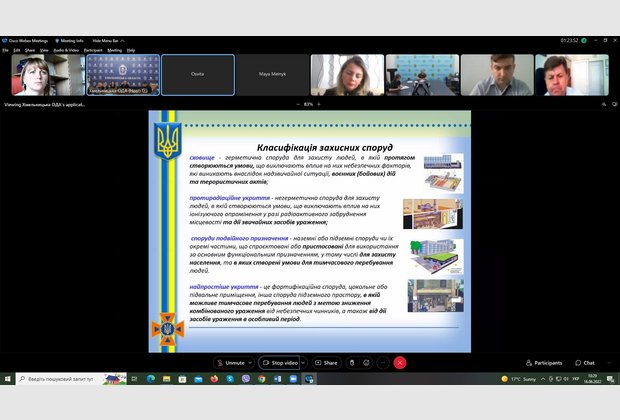Open the Participant menu
The height and width of the screenshot is (420, 620).
(93, 50)
